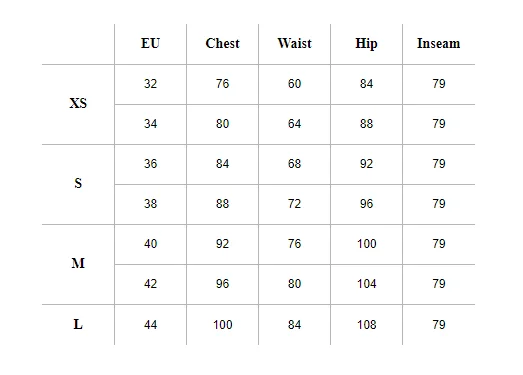Click waist value 60 cell
Viewport: 523px width, 375px height.
click(295, 83)
